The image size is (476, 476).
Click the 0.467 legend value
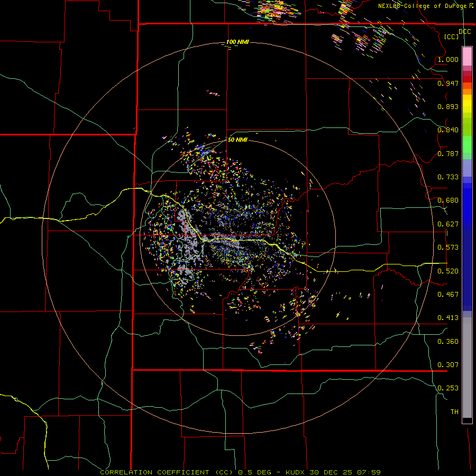click(x=448, y=295)
